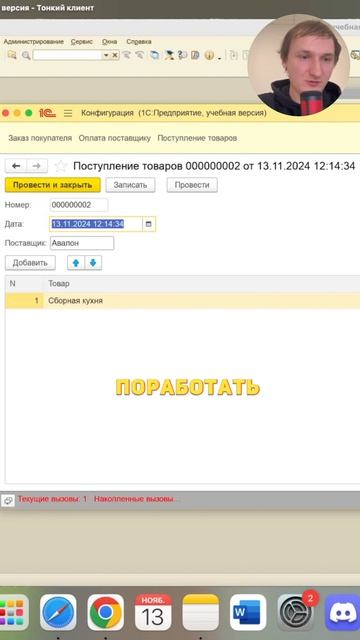The height and width of the screenshot is (640, 360).
Task: Click the status bar calls icon
Action: [x=8, y=500]
